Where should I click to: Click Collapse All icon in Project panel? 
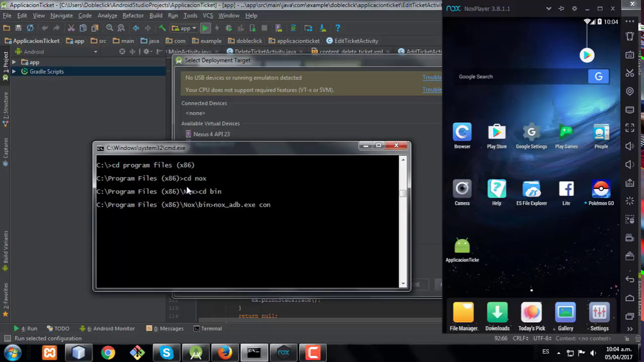click(x=133, y=51)
